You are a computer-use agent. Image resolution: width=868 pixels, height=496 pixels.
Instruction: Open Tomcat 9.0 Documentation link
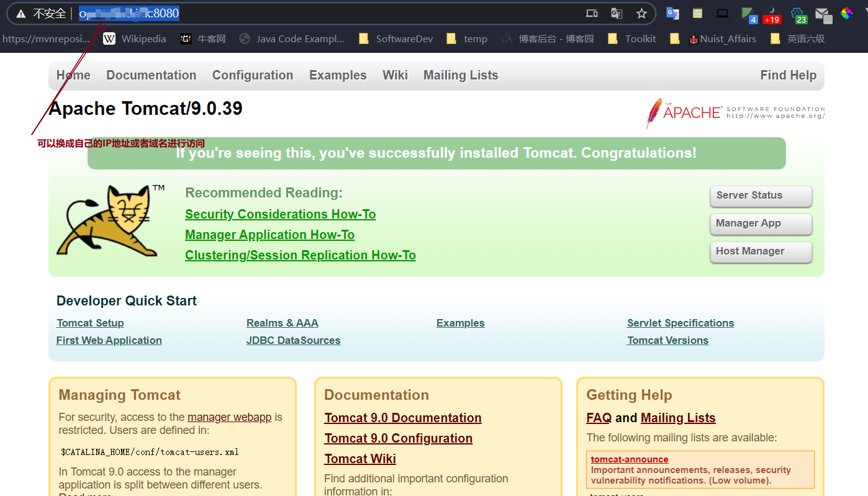(403, 418)
